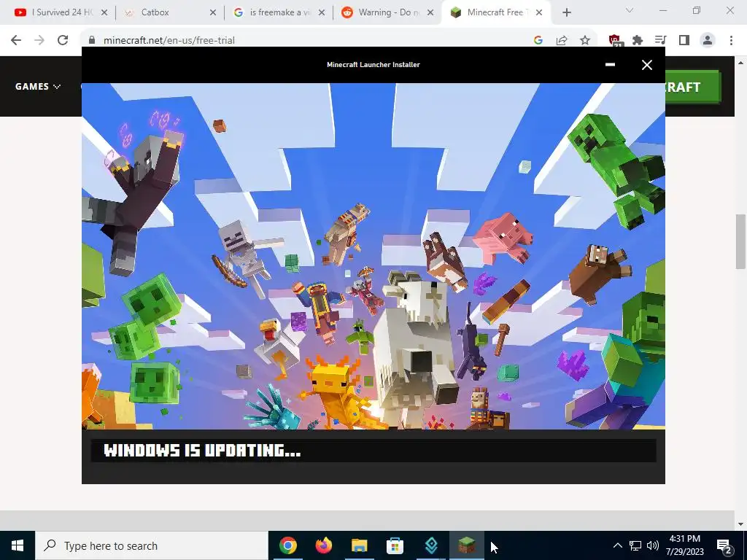747x560 pixels.
Task: Reload the minecraft.net page
Action: (63, 40)
